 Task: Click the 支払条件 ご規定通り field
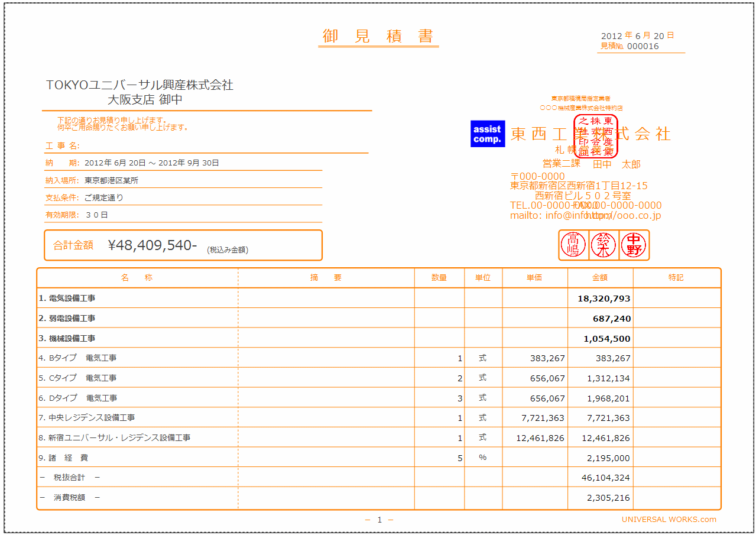point(103,197)
